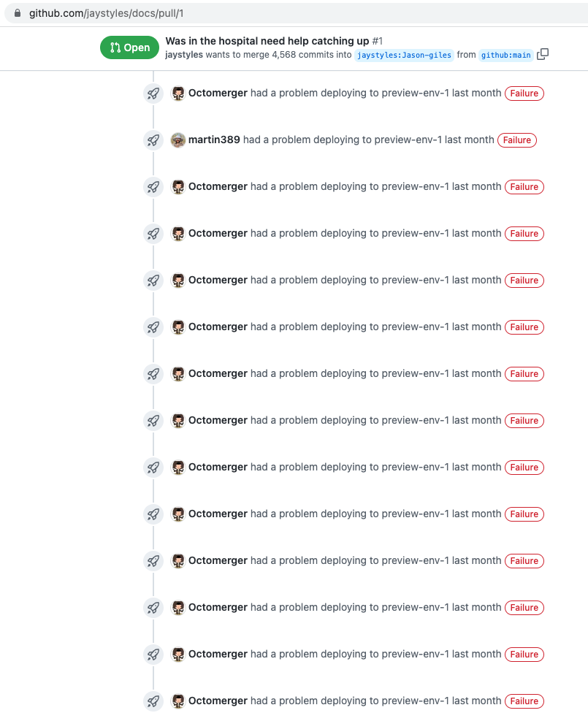Screen dimensions: 588x713
Task: Click the green Open status badge
Action: tap(129, 47)
